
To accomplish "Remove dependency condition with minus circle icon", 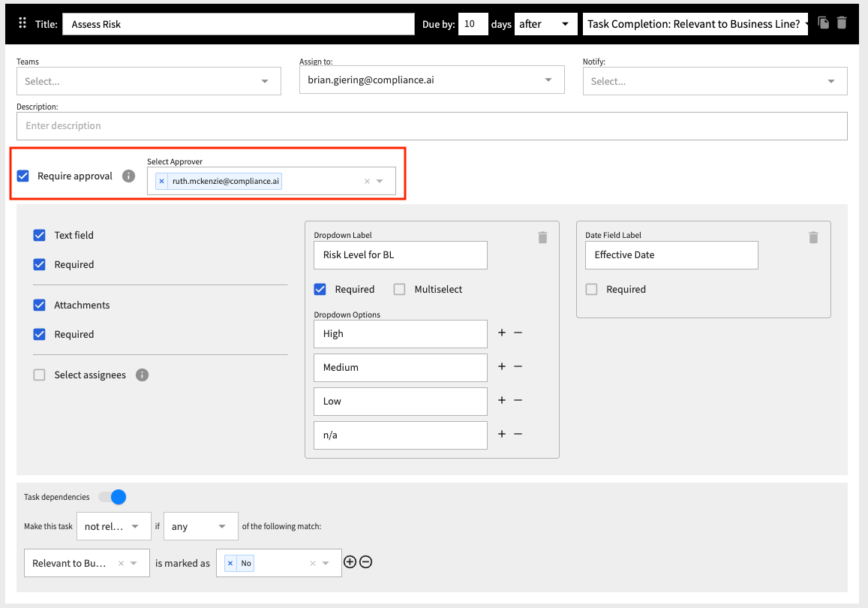I will click(365, 561).
